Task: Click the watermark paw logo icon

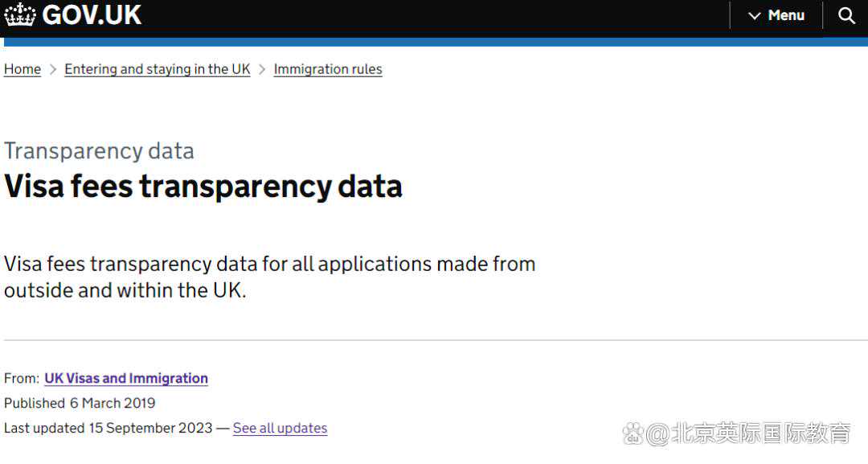Action: [x=634, y=433]
